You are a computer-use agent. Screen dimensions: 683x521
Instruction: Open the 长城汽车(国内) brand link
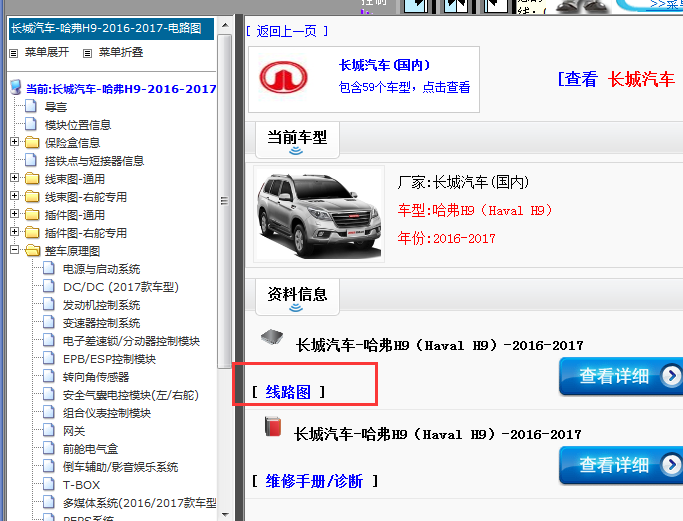(385, 65)
